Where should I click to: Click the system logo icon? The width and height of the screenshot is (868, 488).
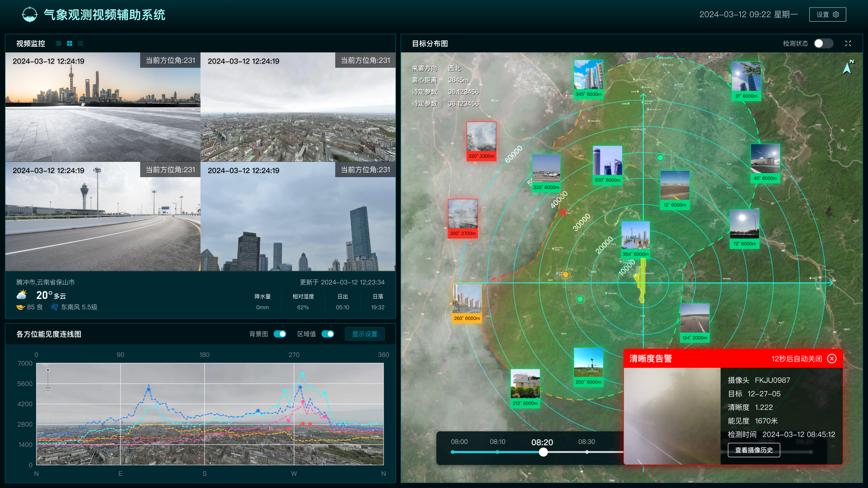point(30,14)
